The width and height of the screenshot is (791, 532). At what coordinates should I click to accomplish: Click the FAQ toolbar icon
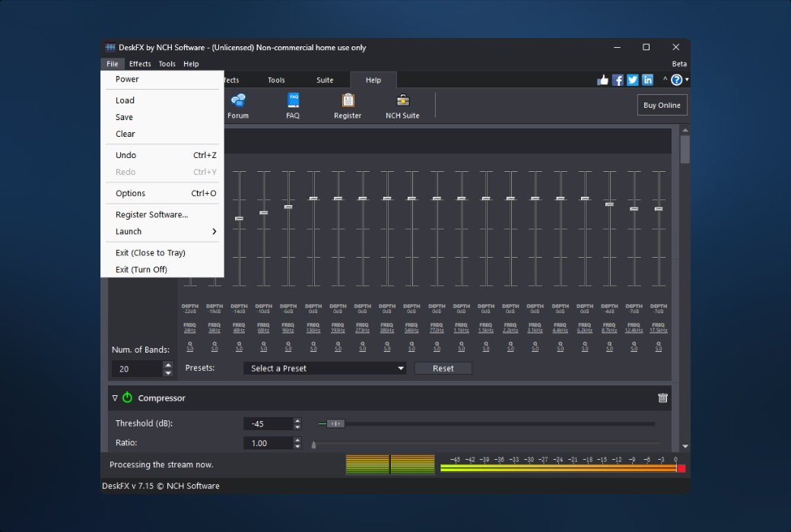tap(293, 105)
